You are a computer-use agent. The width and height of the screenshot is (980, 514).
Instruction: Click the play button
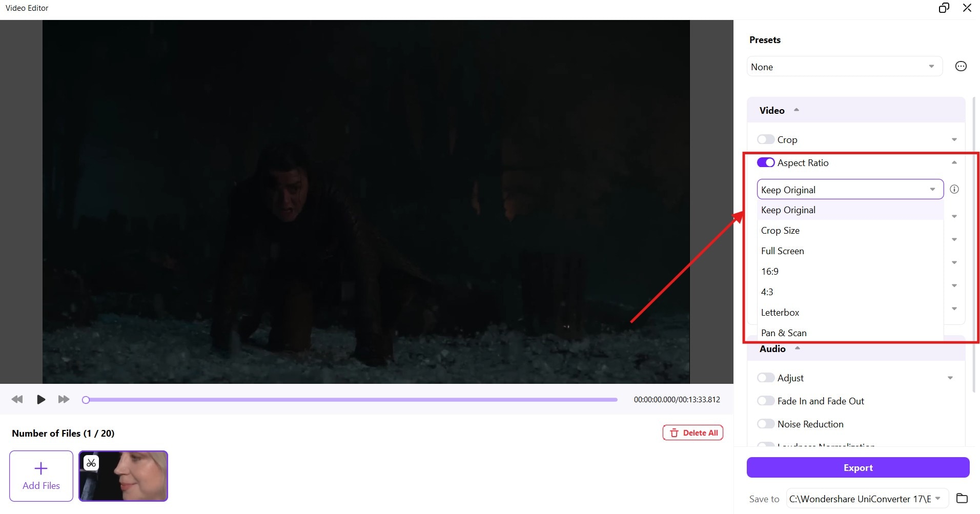[x=41, y=399]
